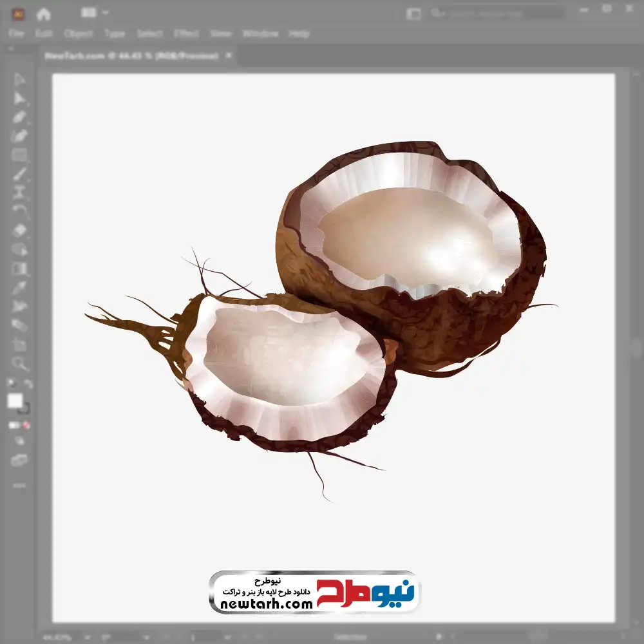Open Edit Toolbar three-dots button

(19, 485)
